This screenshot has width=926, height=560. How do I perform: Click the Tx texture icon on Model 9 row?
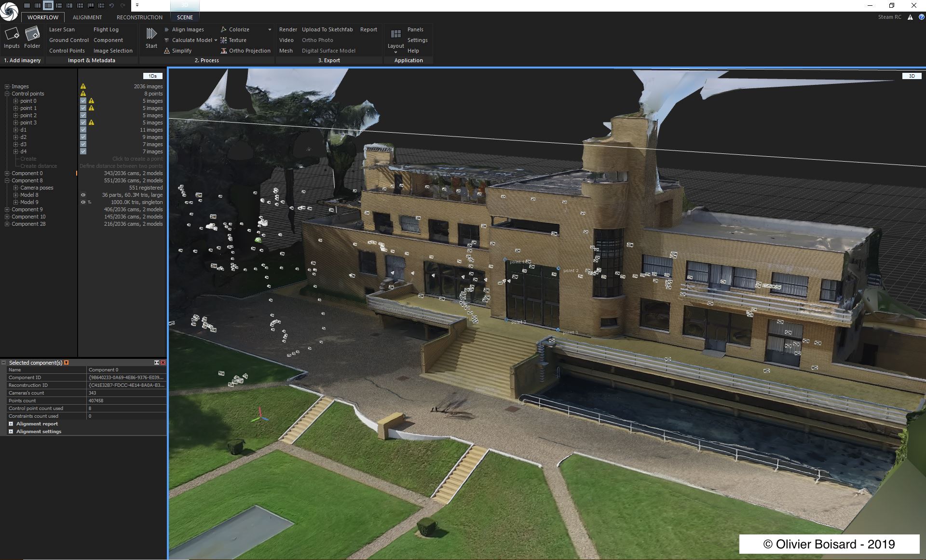tap(90, 202)
